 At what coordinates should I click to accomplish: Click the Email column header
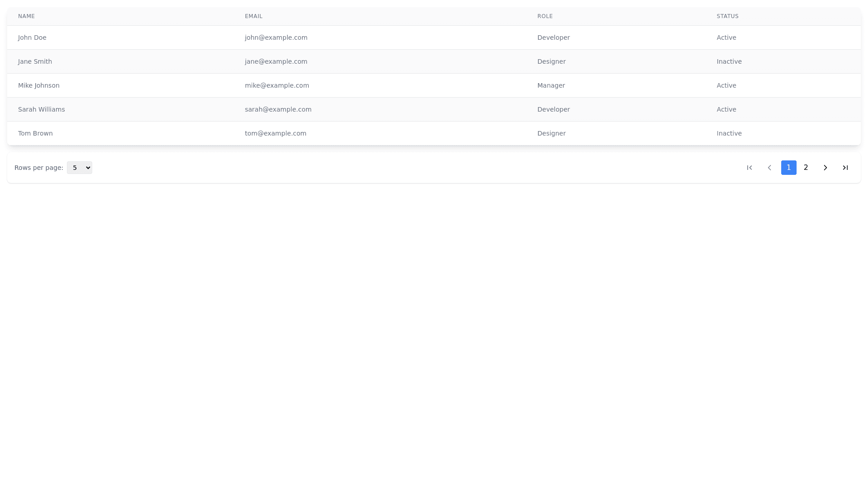point(254,16)
